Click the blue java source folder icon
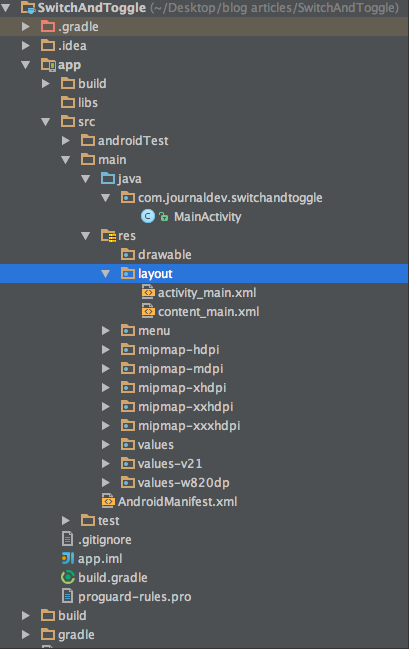Image resolution: width=409 pixels, height=649 pixels. (108, 178)
